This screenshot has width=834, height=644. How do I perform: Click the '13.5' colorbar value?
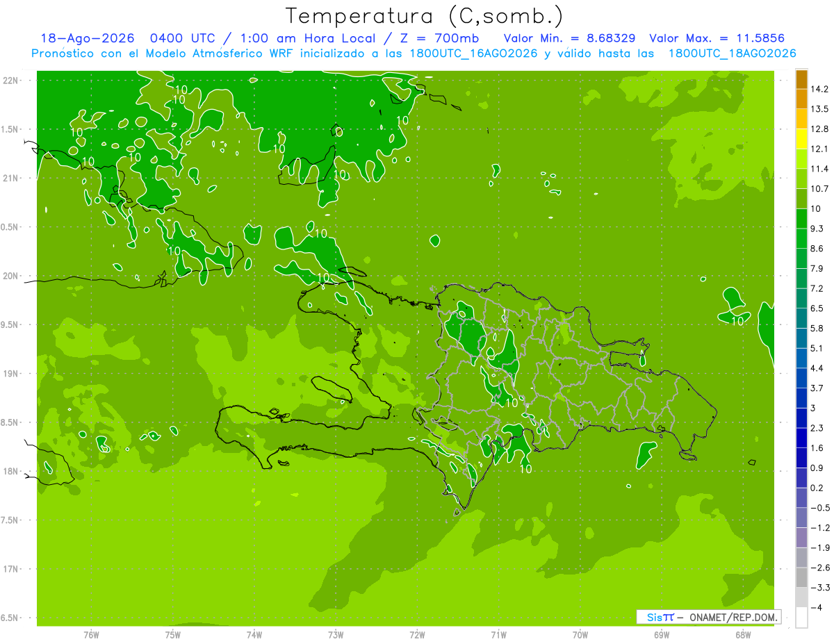pyautogui.click(x=819, y=109)
